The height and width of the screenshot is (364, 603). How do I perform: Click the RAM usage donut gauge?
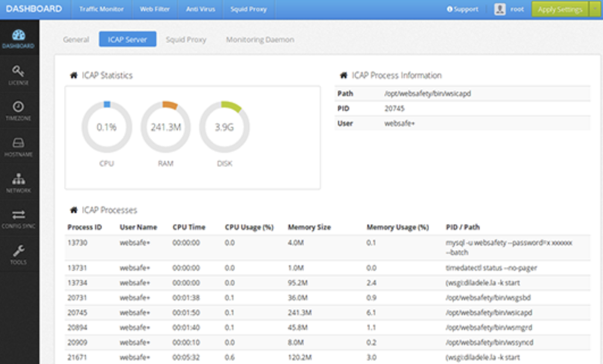pyautogui.click(x=165, y=127)
